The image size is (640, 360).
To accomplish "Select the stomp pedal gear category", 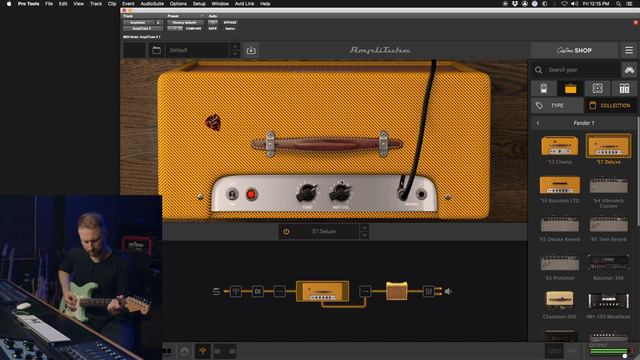I will click(x=544, y=88).
